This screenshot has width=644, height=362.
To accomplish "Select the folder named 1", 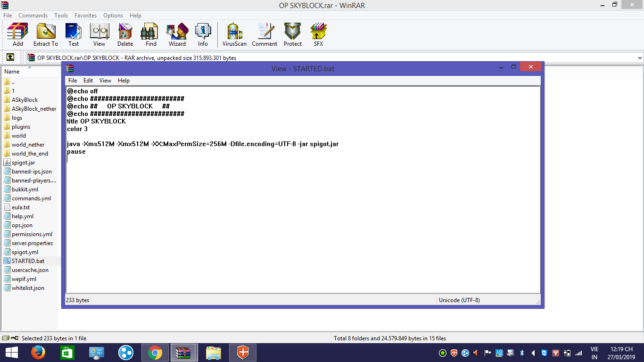I will [x=9, y=91].
